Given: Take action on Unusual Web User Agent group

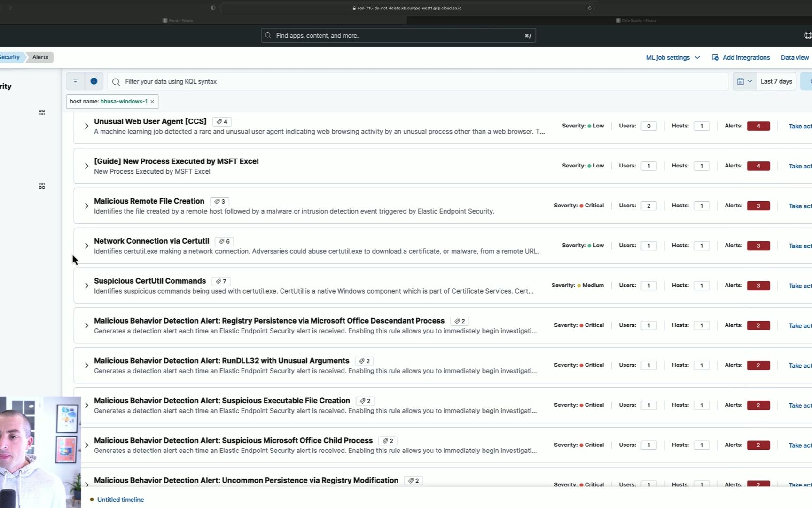Looking at the screenshot, I should (x=800, y=126).
